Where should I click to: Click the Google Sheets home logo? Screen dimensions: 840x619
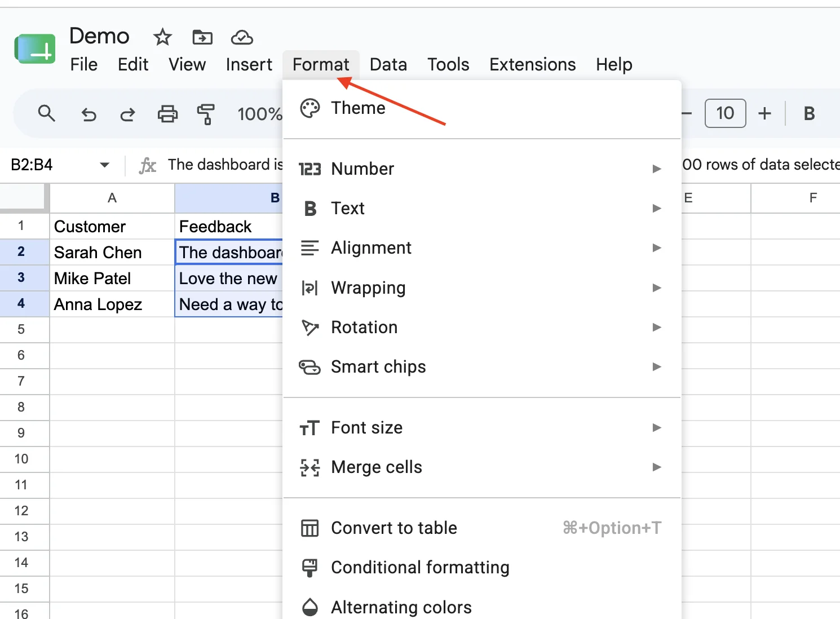pos(35,49)
